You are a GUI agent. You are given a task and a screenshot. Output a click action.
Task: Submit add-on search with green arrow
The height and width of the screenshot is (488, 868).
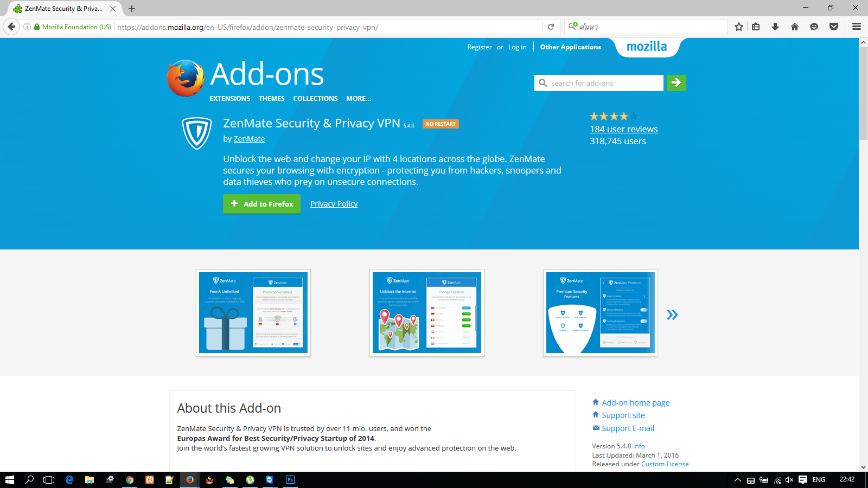coord(676,83)
